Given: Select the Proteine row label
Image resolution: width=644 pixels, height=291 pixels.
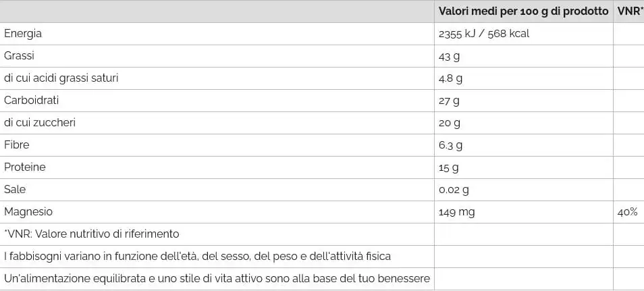Looking at the screenshot, I should tap(25, 167).
